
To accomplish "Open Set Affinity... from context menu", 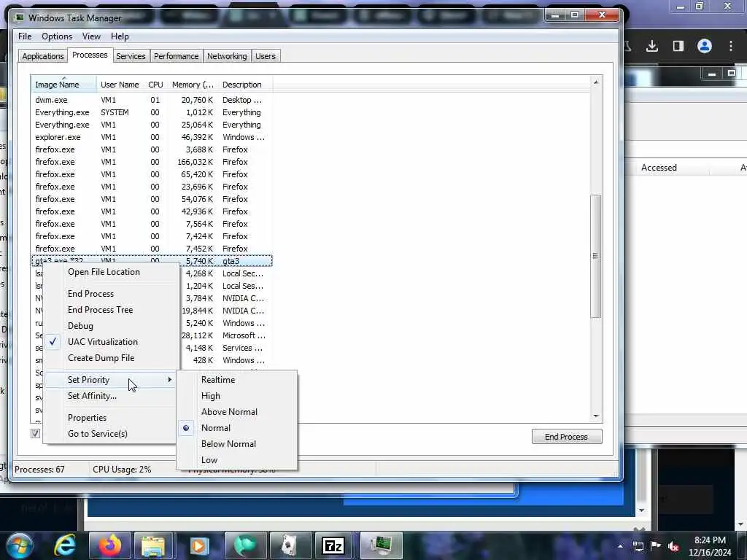I will (92, 396).
